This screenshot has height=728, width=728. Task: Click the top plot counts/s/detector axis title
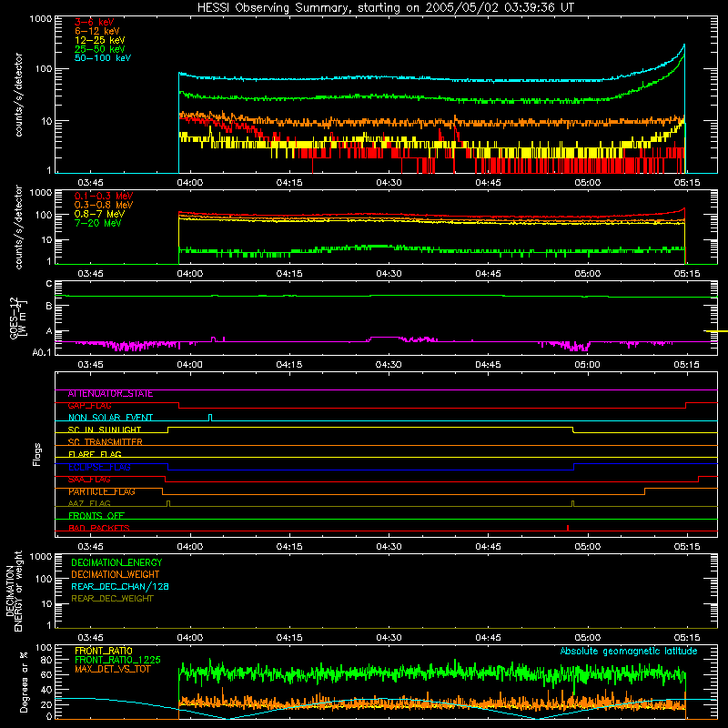(x=18, y=95)
